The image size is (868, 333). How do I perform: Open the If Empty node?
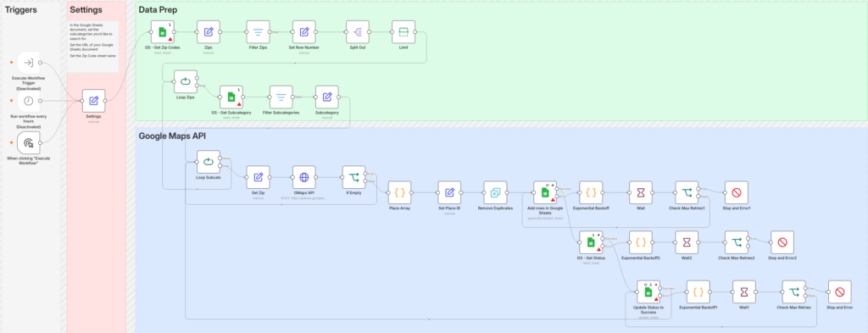click(353, 177)
